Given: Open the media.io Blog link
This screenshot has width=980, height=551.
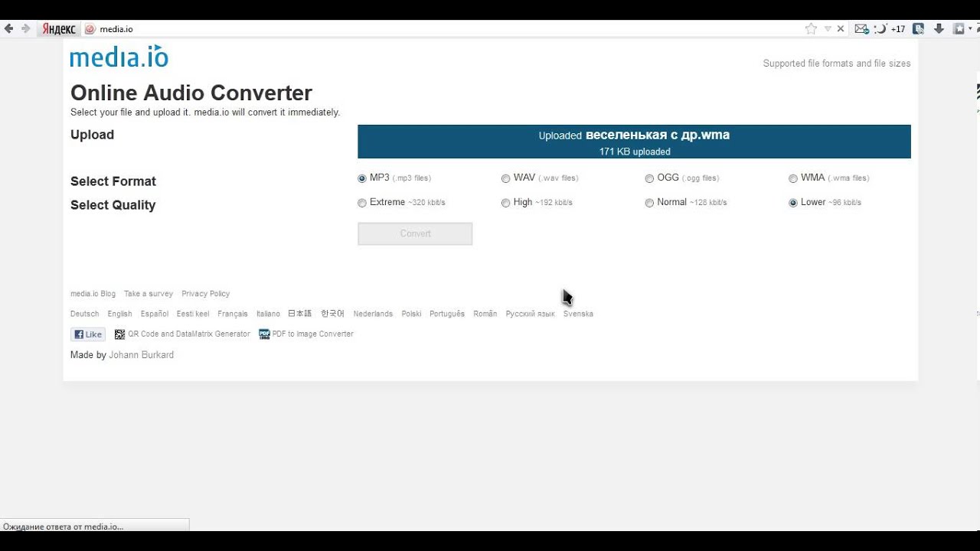Looking at the screenshot, I should [93, 294].
